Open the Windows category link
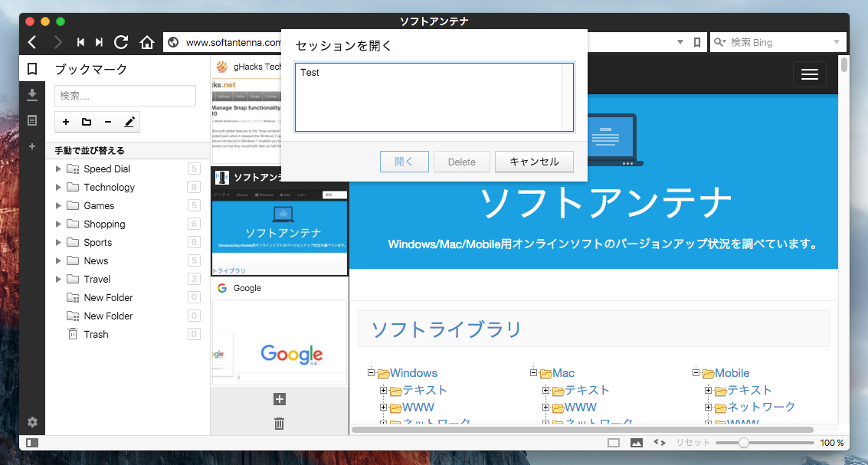The image size is (868, 465). coord(414,373)
